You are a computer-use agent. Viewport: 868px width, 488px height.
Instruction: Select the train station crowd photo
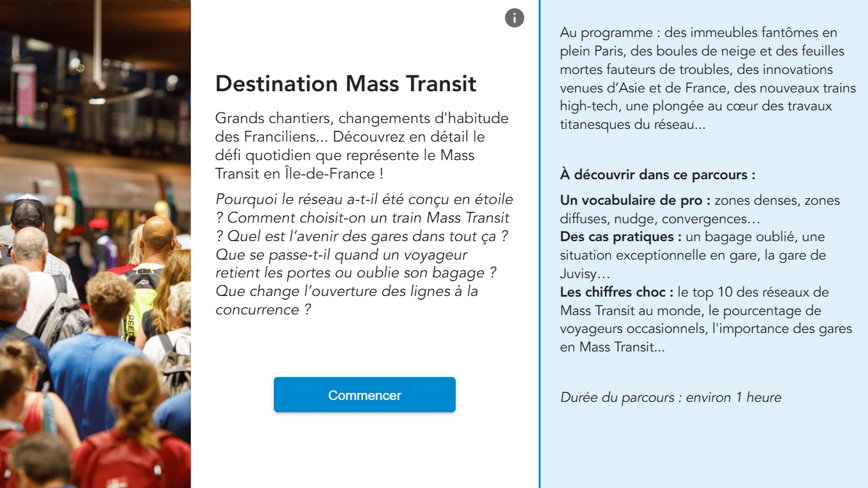click(x=95, y=244)
